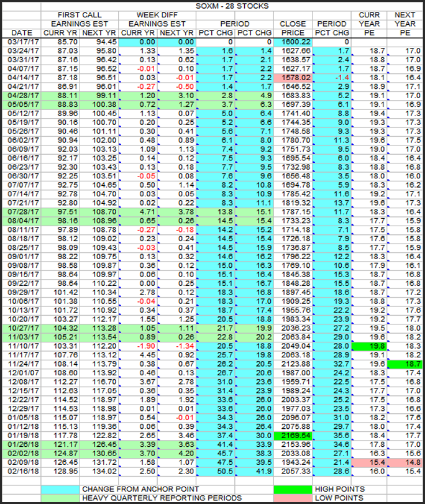Select the date cell 11/10/17
425x504 pixels.
pyautogui.click(x=22, y=346)
